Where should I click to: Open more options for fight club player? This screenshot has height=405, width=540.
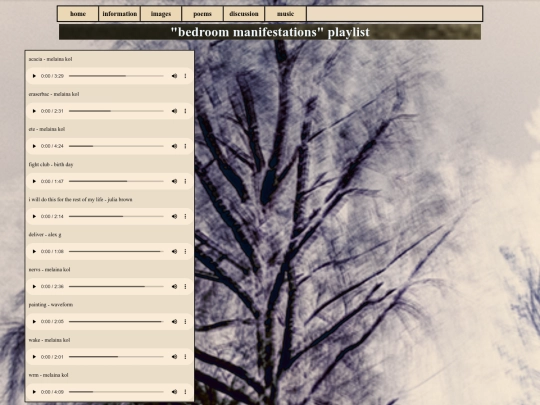click(185, 181)
